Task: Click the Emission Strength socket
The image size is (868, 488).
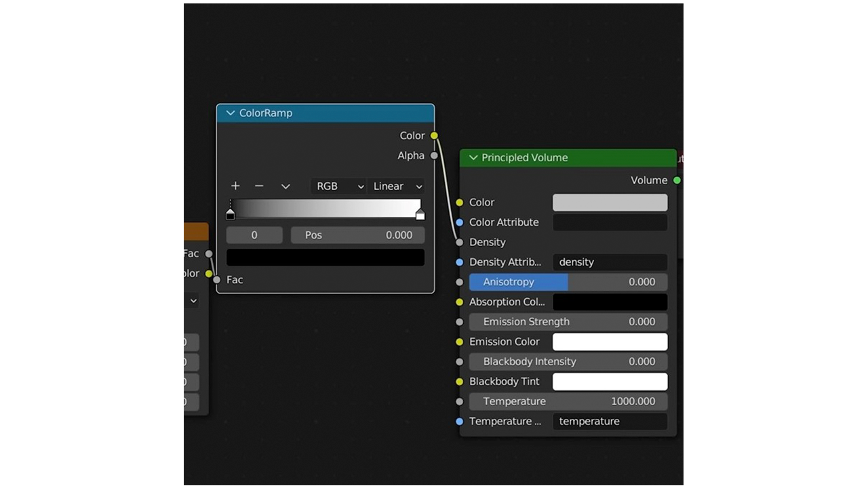Action: click(x=460, y=322)
